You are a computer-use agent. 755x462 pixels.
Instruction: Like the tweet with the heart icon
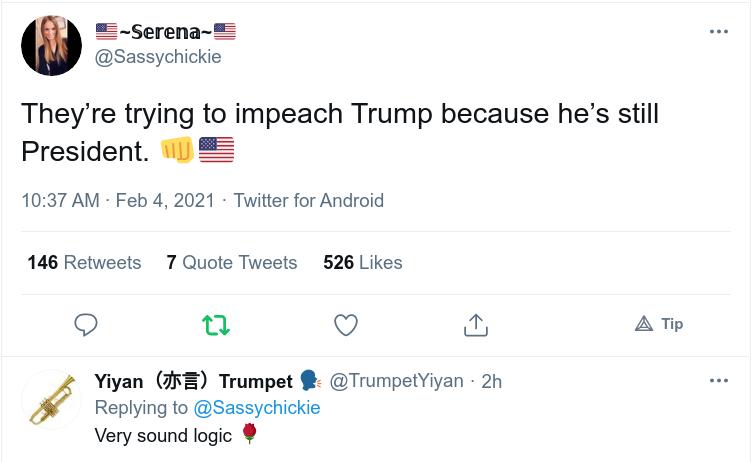click(x=346, y=325)
